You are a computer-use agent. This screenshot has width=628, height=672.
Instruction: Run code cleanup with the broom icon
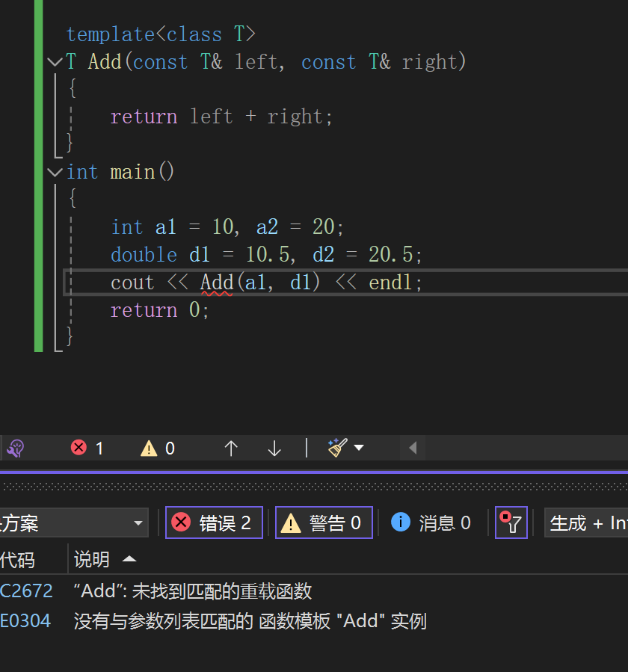pyautogui.click(x=337, y=448)
